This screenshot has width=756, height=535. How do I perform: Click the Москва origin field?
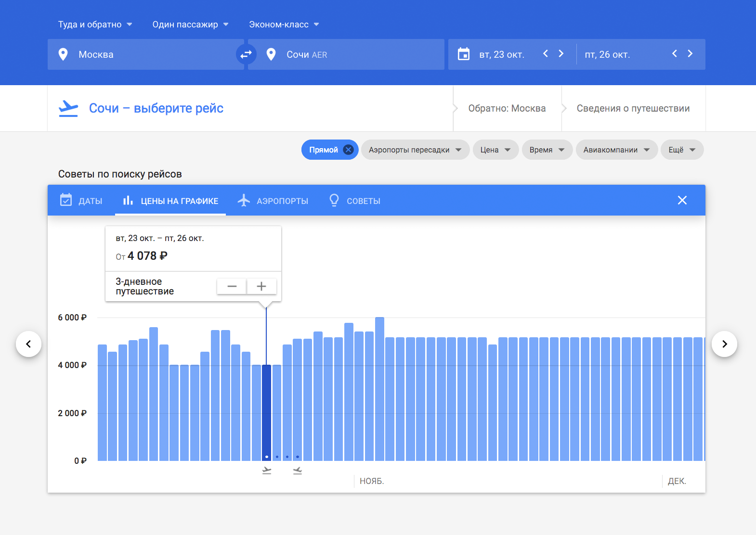tap(146, 54)
